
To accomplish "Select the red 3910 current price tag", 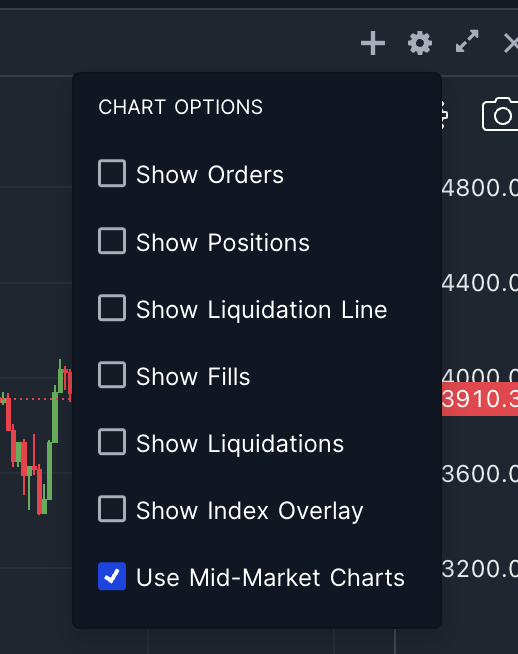I will [x=480, y=399].
